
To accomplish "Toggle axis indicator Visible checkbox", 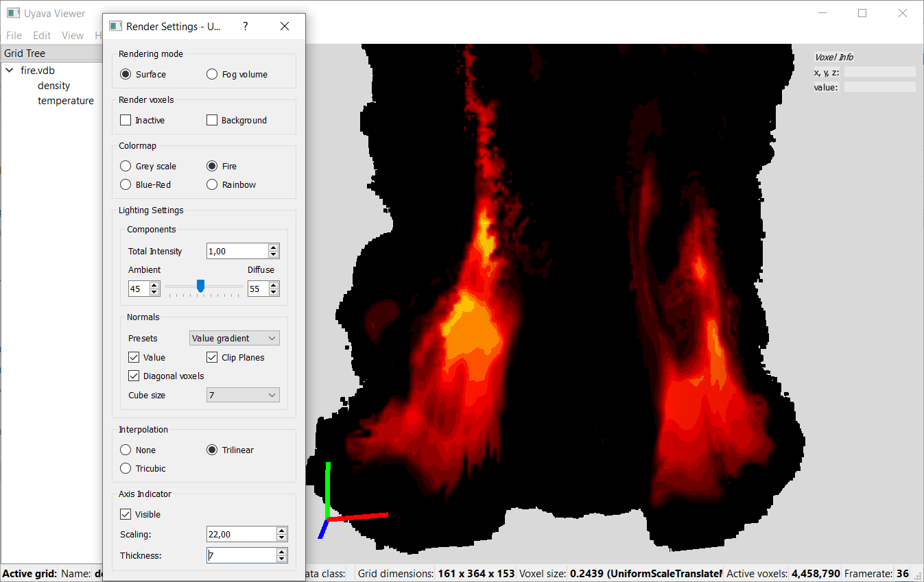I will click(x=126, y=515).
